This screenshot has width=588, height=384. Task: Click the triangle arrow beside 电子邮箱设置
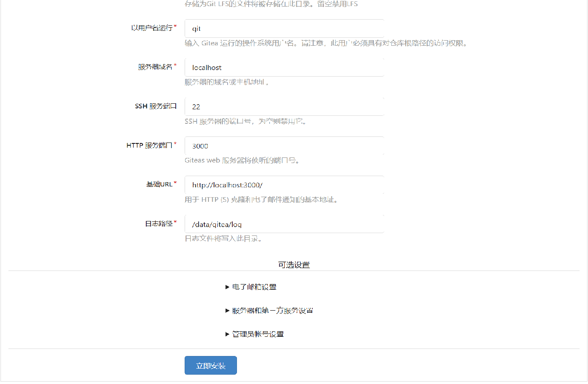coord(228,287)
